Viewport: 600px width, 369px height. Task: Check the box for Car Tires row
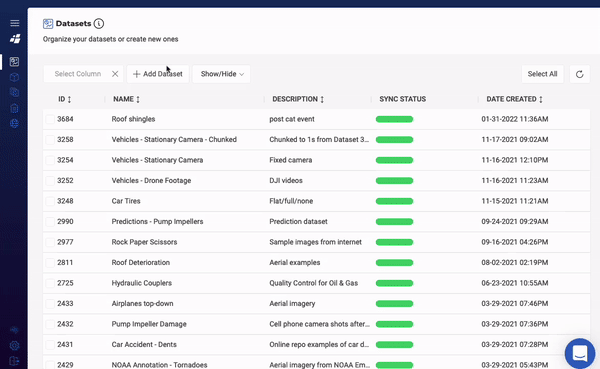click(x=50, y=201)
